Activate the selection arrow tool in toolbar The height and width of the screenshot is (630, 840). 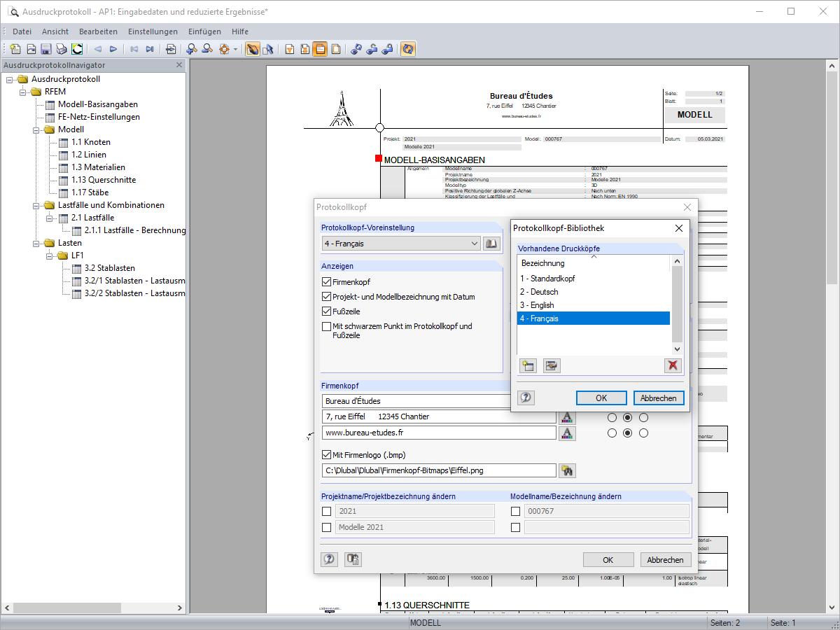(x=267, y=49)
